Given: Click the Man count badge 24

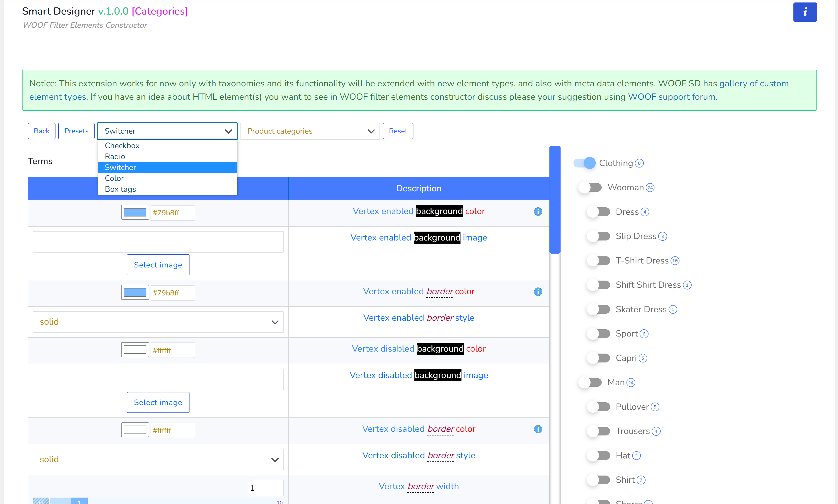Looking at the screenshot, I should coord(631,383).
